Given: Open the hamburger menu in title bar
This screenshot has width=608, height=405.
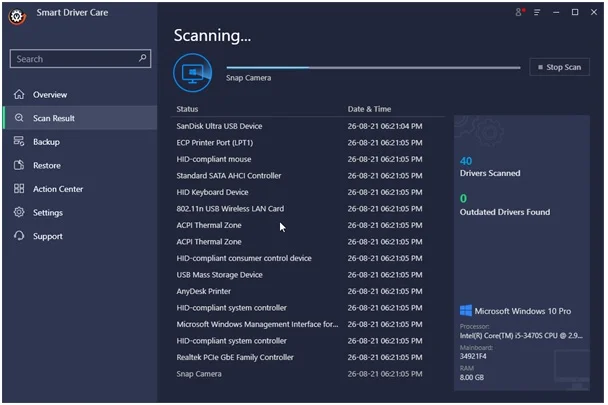Looking at the screenshot, I should pyautogui.click(x=537, y=12).
